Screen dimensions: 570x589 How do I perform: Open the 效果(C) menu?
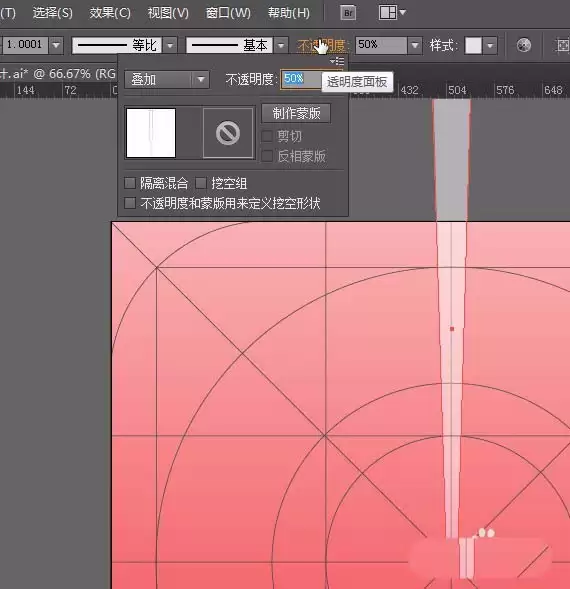(110, 13)
